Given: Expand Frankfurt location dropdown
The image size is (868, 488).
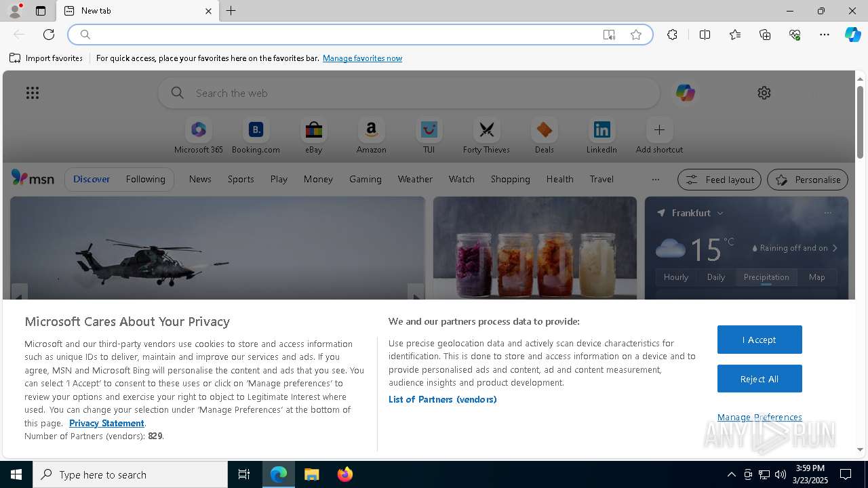Looking at the screenshot, I should (720, 213).
